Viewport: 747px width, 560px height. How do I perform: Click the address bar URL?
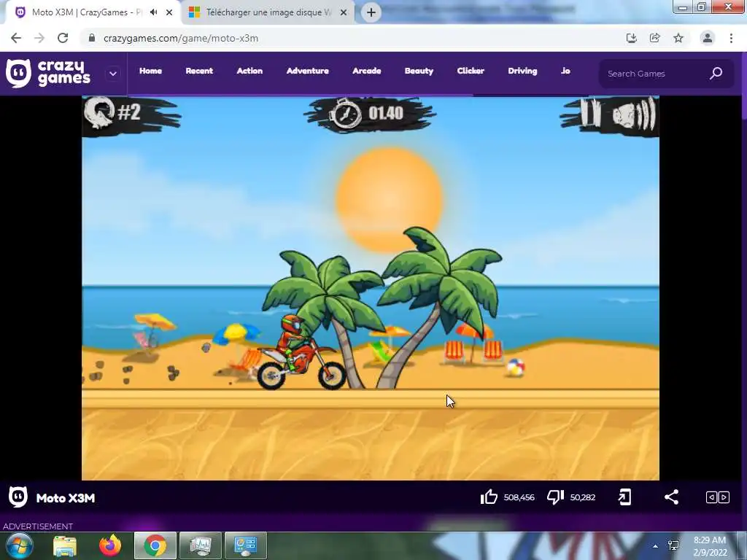click(181, 39)
